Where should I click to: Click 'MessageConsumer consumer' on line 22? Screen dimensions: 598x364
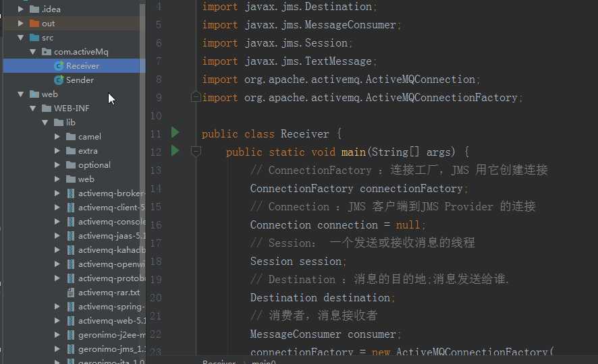(x=323, y=334)
